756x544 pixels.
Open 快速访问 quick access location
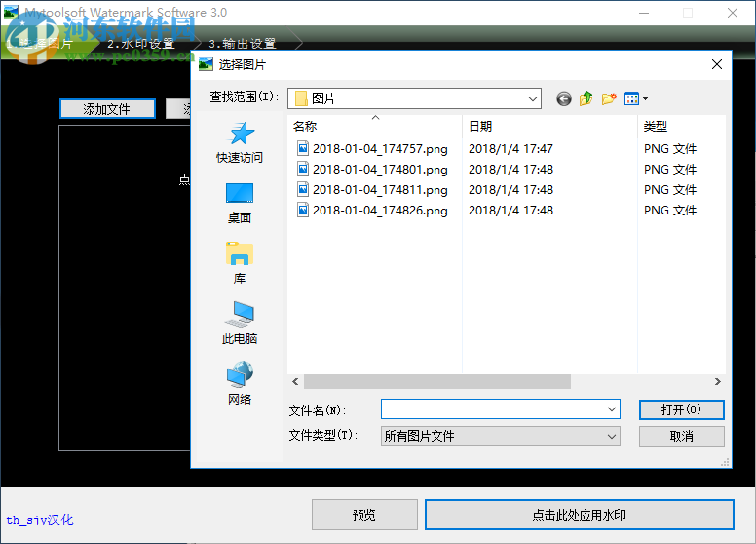pyautogui.click(x=240, y=142)
